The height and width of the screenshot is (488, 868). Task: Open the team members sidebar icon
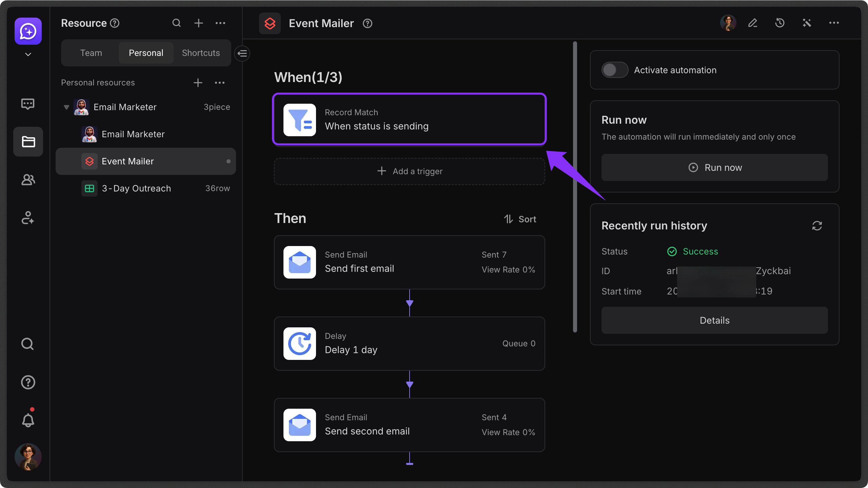(28, 180)
